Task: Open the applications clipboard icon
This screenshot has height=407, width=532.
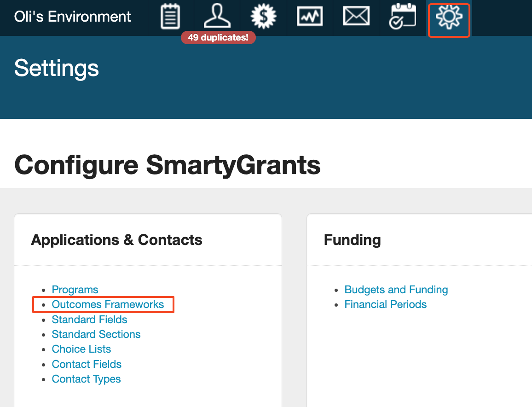Action: coord(170,17)
